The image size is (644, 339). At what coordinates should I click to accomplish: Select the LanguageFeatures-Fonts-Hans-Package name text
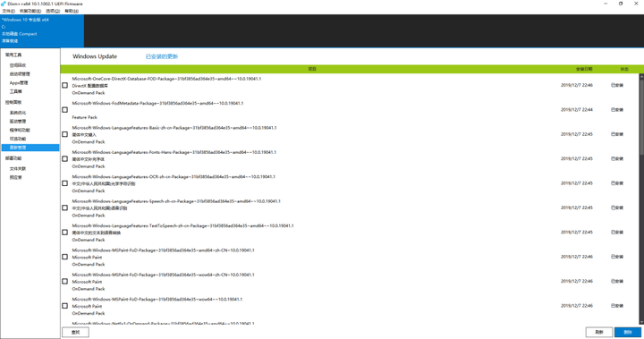coord(174,152)
